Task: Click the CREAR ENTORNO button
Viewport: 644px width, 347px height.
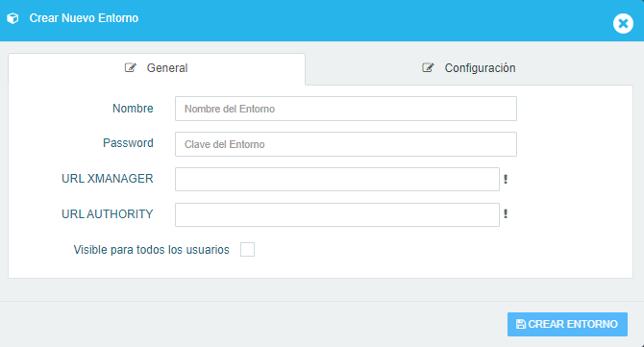Action: pos(567,325)
